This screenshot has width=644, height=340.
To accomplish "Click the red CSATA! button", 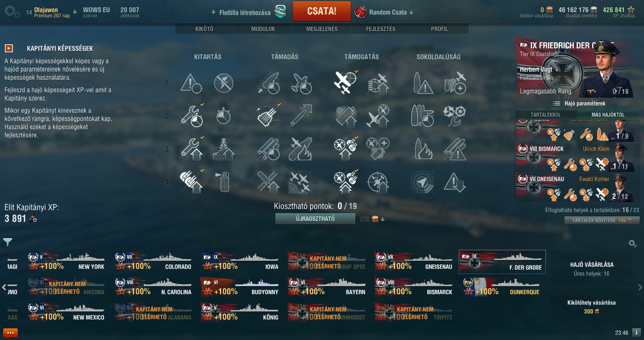I will click(321, 11).
